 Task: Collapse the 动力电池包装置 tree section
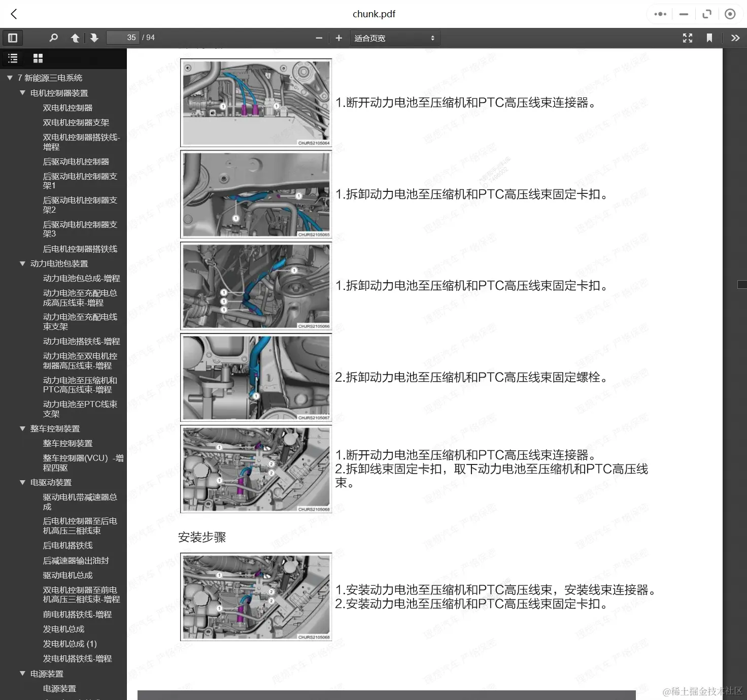coord(22,263)
